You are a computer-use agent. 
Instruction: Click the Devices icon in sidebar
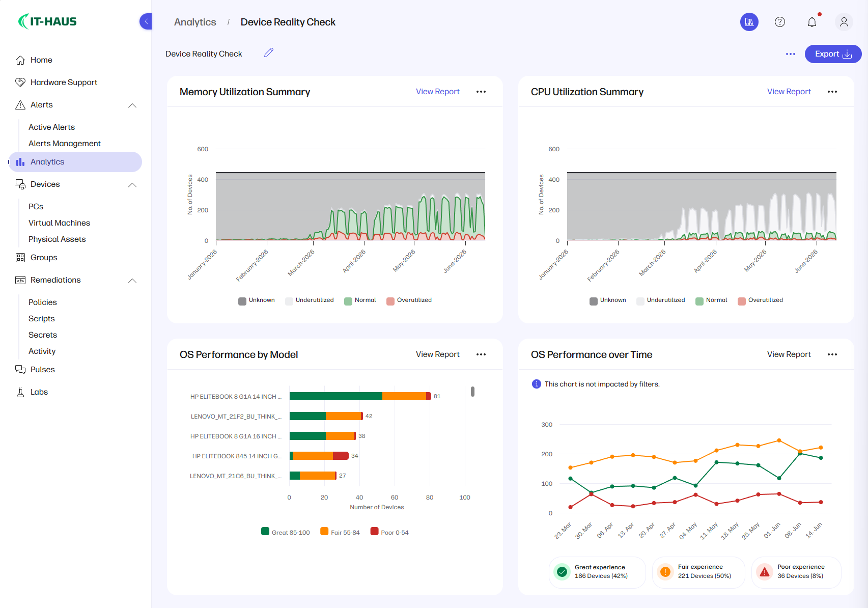coord(20,184)
